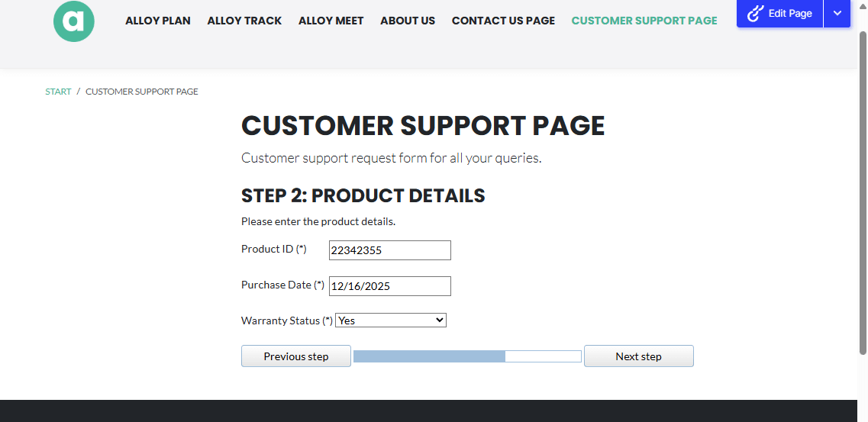Expand the chevron beside Edit Page
Viewport: 868px width, 422px height.
837,14
